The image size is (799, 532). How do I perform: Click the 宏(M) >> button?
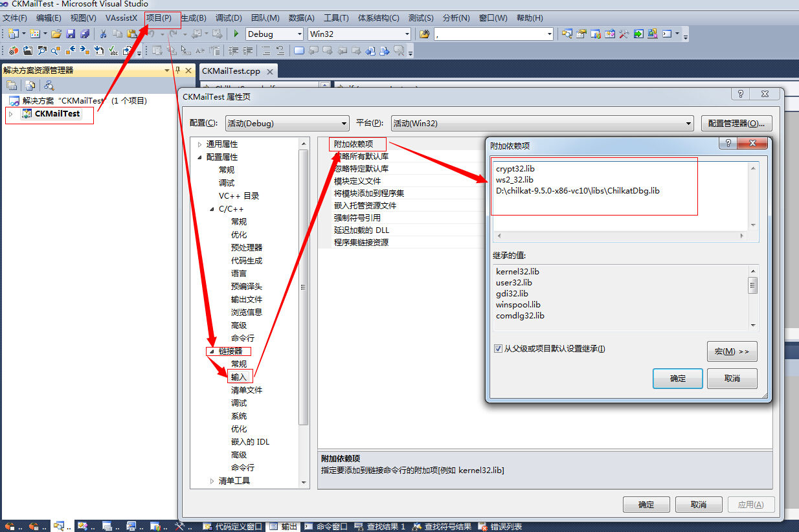[732, 351]
